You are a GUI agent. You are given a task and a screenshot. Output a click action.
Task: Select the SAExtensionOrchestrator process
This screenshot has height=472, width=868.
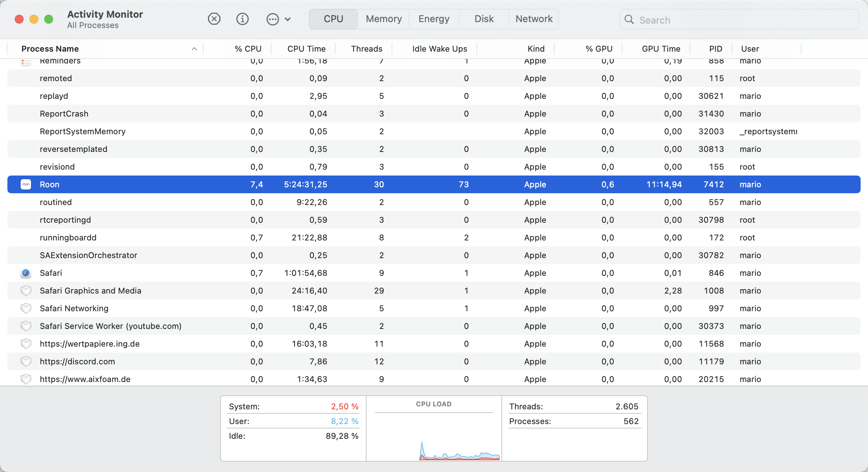[x=88, y=255]
